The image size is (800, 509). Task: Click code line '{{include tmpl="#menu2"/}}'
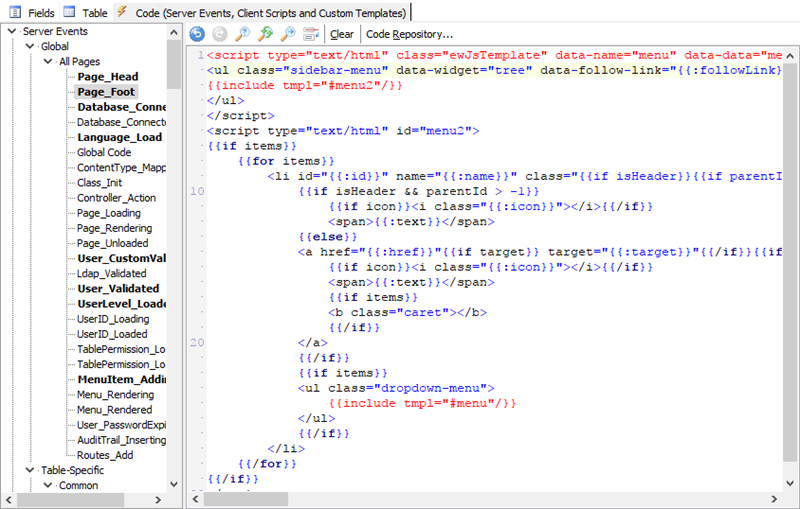coord(305,85)
